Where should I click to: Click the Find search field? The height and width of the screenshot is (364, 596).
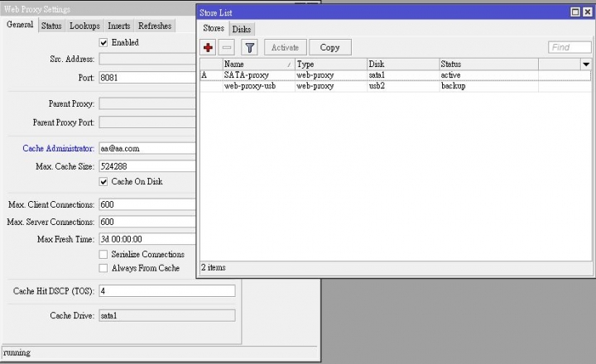(570, 47)
